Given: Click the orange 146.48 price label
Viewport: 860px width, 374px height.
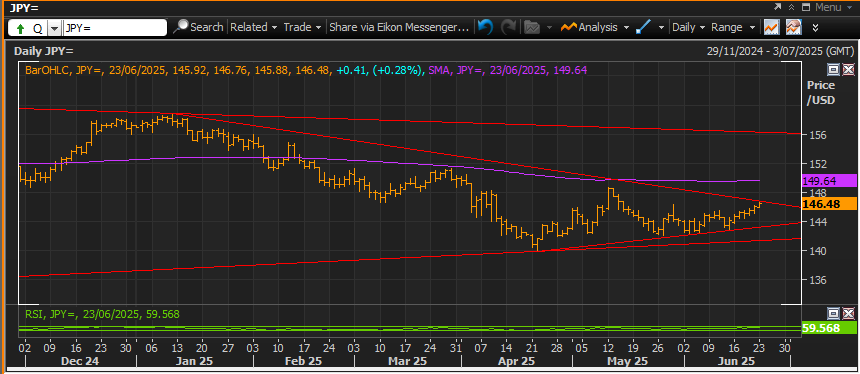Looking at the screenshot, I should coord(829,203).
